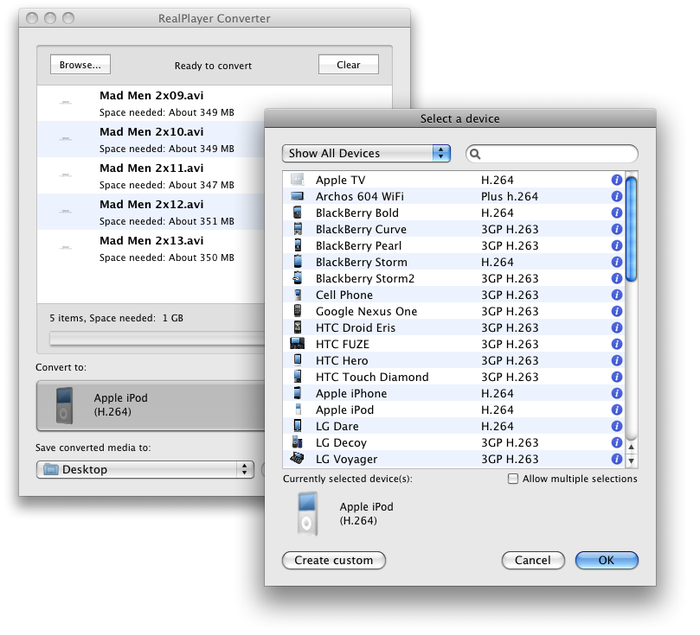Click the Clear button
Screen dimensions: 700x635
[x=348, y=65]
